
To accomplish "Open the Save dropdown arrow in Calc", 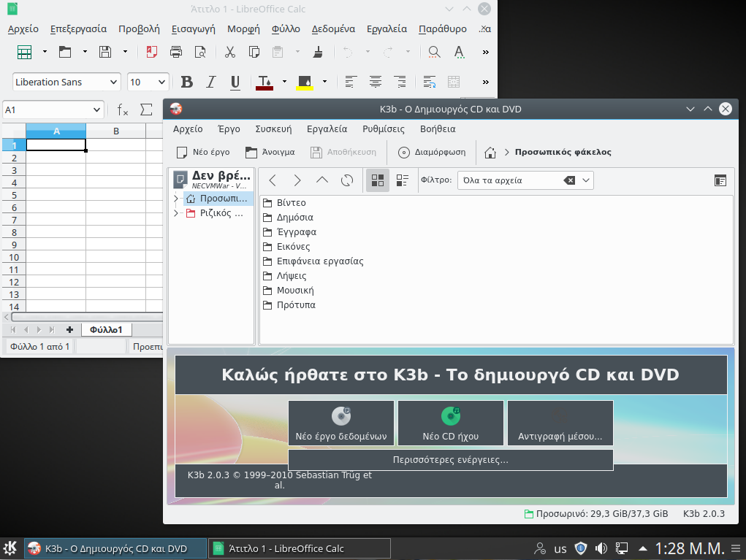I will click(x=125, y=52).
